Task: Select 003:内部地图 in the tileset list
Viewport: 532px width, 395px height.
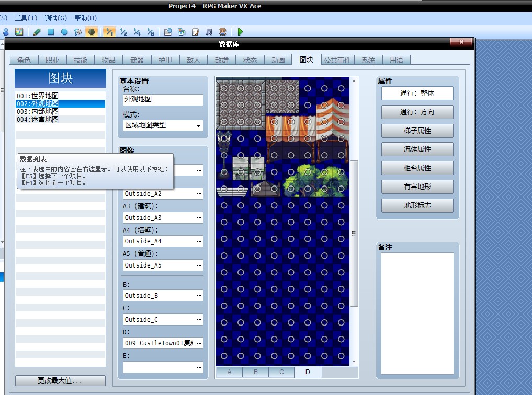Action: (60, 111)
